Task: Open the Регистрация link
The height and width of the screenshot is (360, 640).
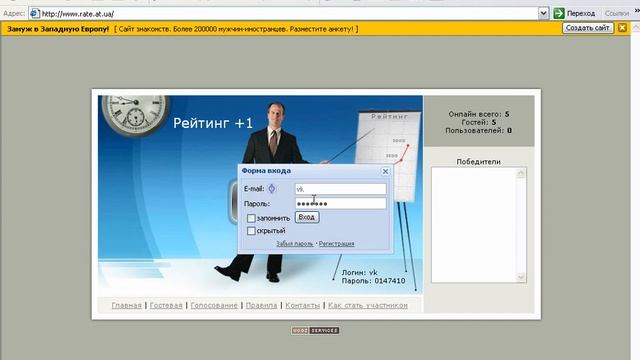Action: pos(336,244)
